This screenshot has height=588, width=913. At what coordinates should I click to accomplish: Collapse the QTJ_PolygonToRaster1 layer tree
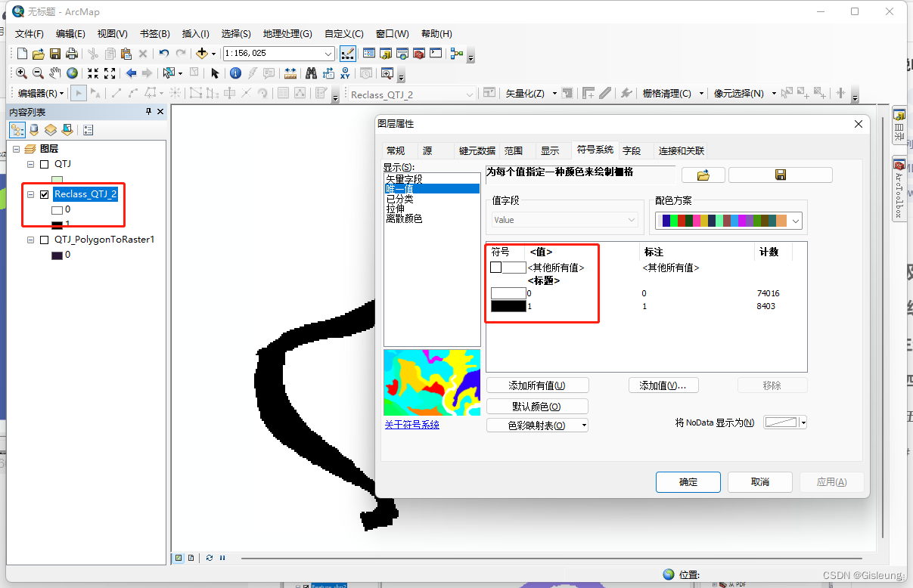[30, 239]
